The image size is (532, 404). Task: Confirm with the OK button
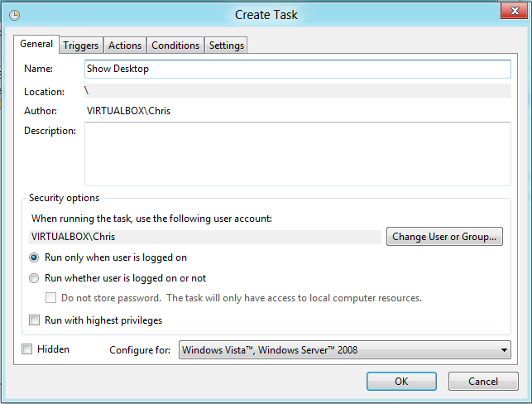tap(401, 382)
